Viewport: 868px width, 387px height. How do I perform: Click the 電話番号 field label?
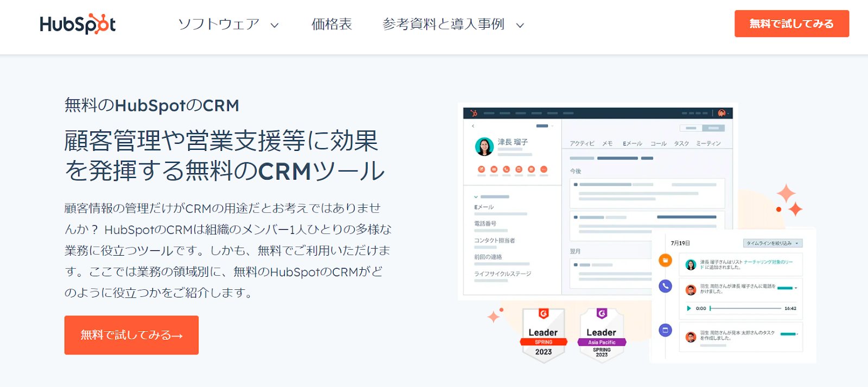coord(485,224)
